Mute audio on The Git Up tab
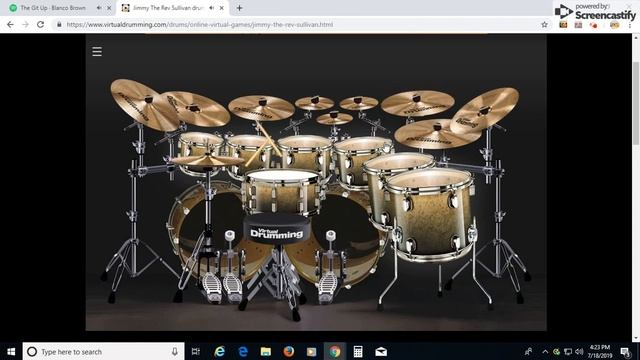 point(99,8)
